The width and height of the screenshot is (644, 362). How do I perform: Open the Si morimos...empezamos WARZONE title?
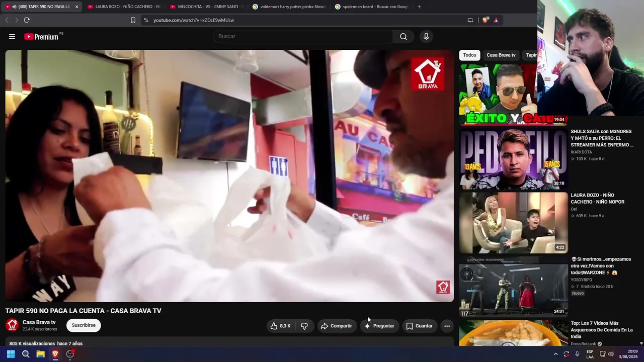coord(601,266)
